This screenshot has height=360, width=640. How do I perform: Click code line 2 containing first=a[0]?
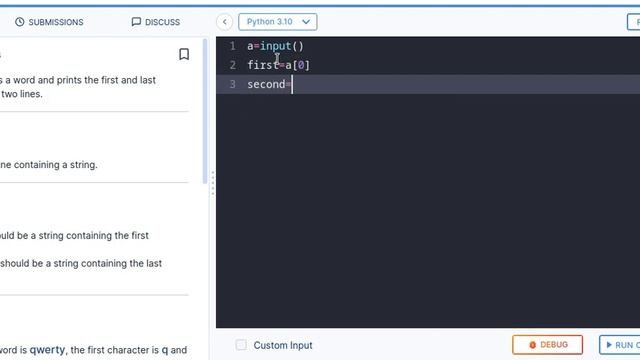click(278, 65)
